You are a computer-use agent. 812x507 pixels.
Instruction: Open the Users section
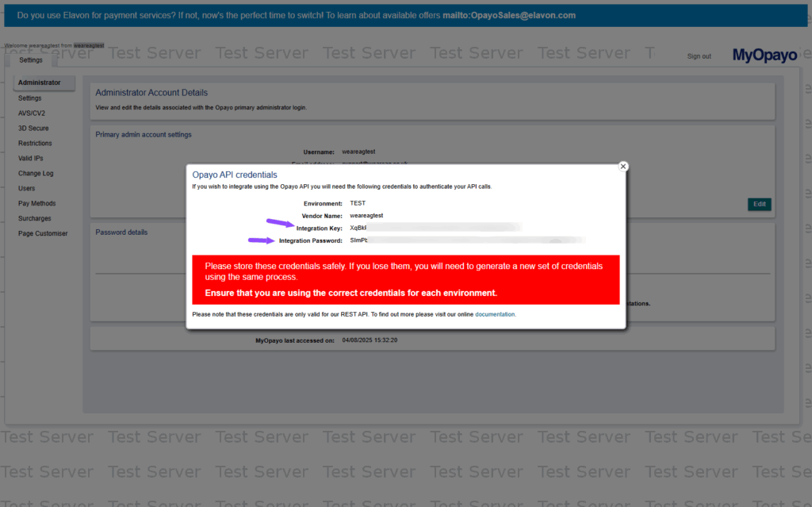click(26, 188)
